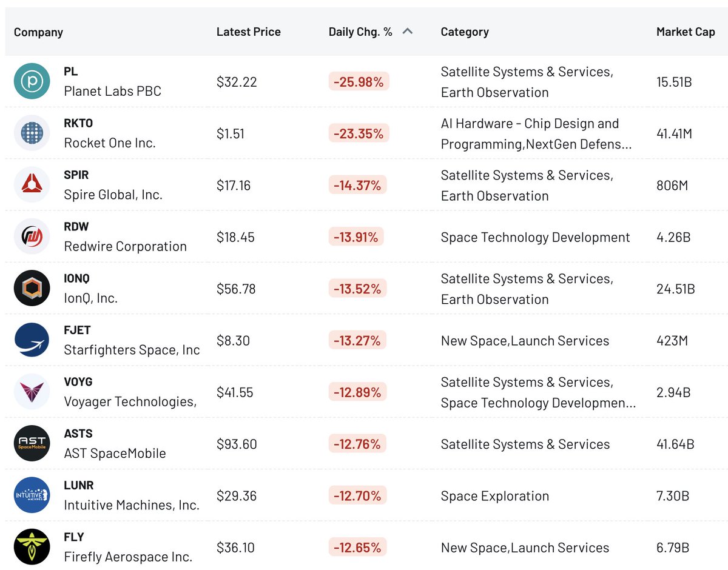Image resolution: width=728 pixels, height=570 pixels.
Task: Open the PL ticker link
Action: click(x=71, y=72)
